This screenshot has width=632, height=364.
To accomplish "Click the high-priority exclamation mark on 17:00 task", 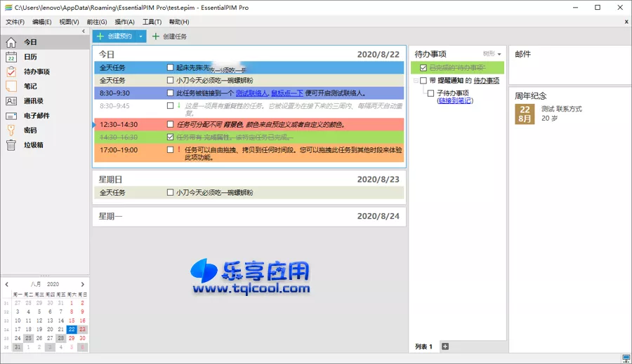I will pos(179,149).
